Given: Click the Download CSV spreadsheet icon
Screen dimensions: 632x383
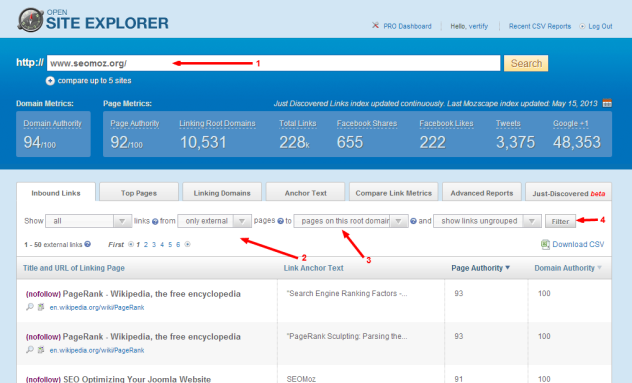Looking at the screenshot, I should coord(545,244).
